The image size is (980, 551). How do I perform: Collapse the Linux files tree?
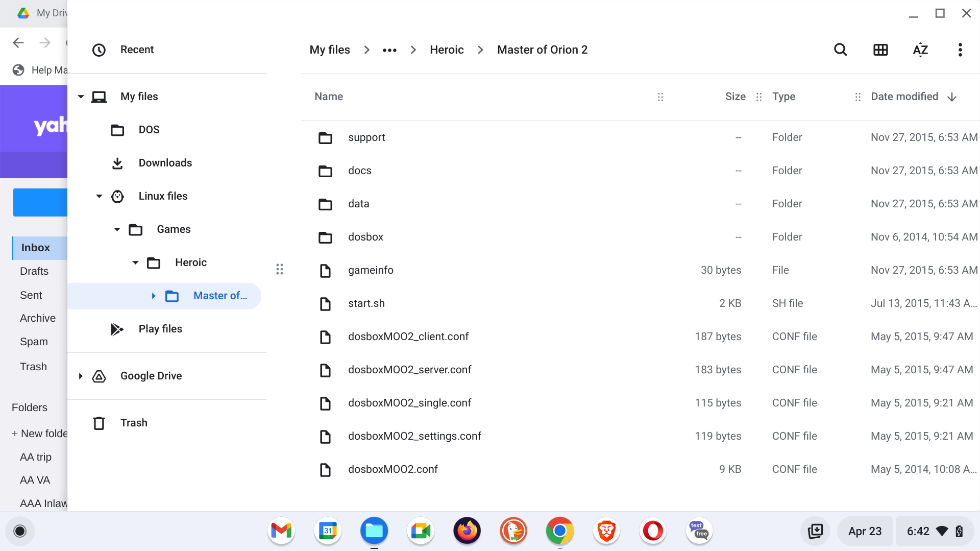click(x=99, y=196)
